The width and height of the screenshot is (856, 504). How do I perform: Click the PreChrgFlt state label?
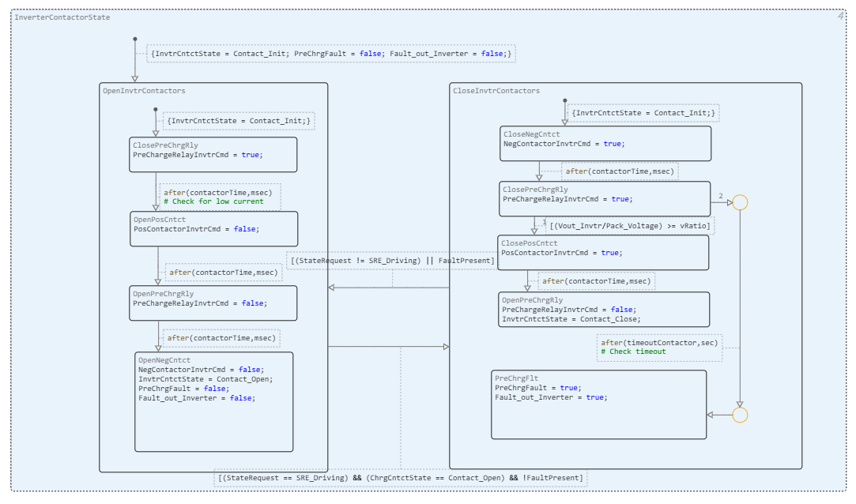click(x=516, y=378)
